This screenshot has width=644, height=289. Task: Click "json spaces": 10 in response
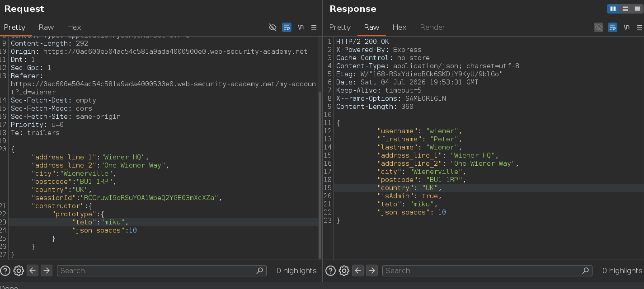[412, 212]
